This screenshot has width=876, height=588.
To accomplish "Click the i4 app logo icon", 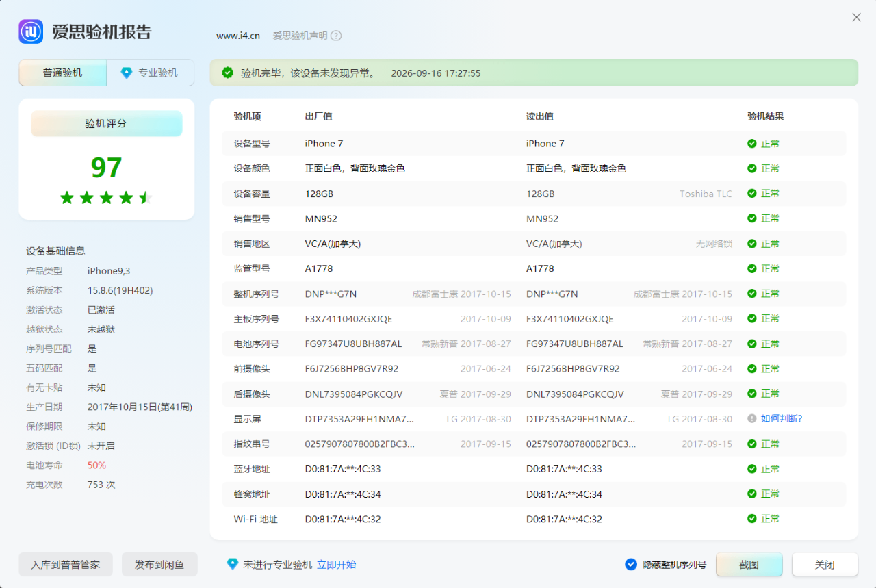I will point(31,31).
